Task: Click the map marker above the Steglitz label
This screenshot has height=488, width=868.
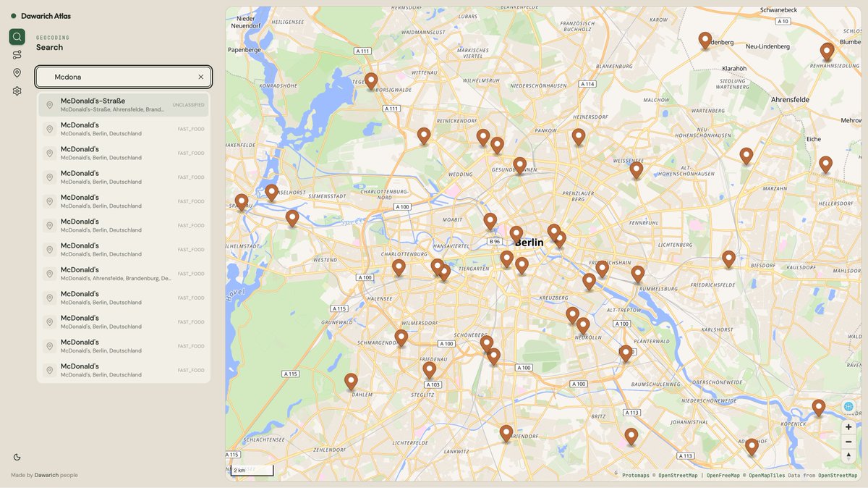Action: [430, 369]
